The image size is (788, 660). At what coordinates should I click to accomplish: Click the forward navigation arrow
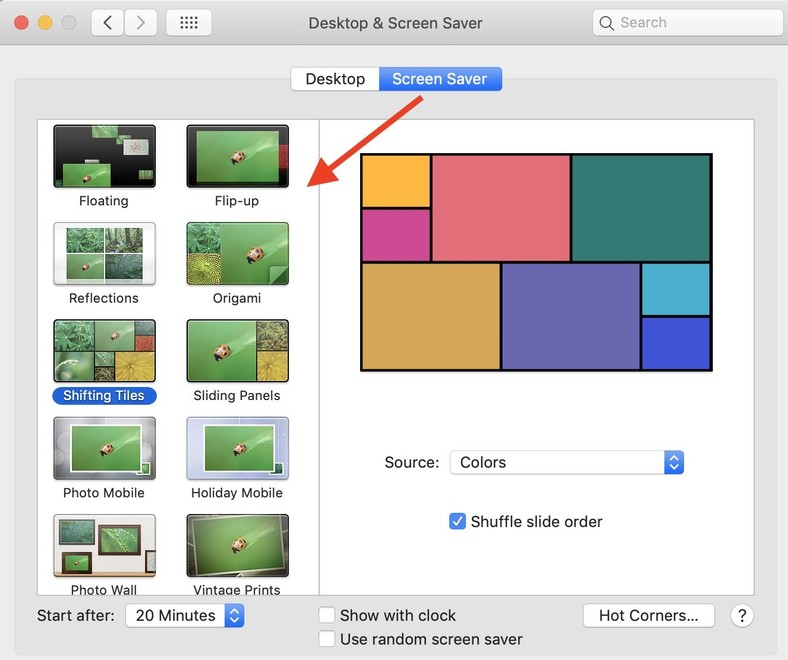[141, 23]
